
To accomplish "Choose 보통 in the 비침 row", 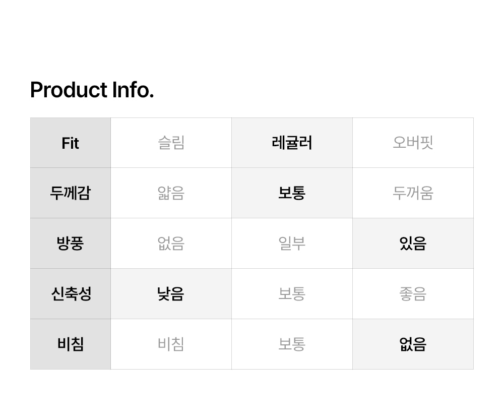I will click(292, 344).
